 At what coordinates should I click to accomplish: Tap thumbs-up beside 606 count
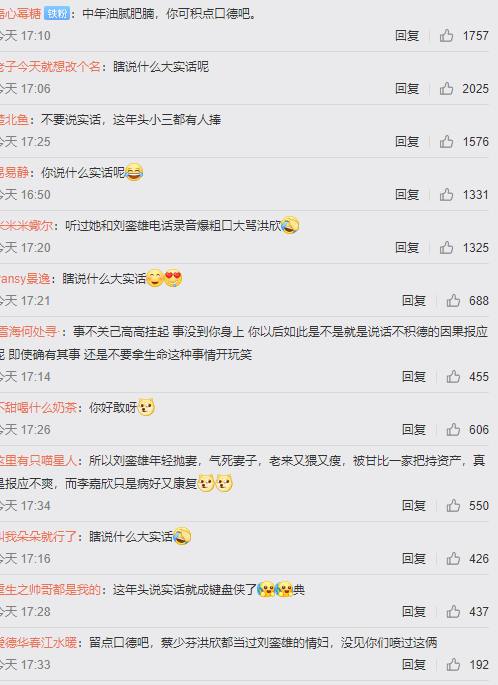click(x=453, y=429)
